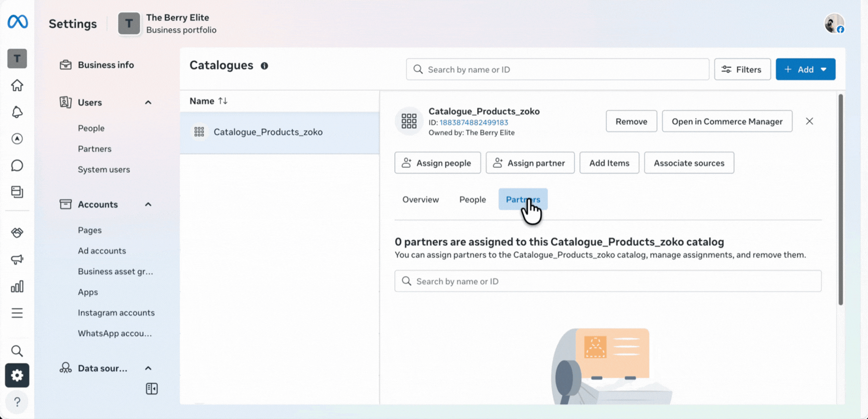
Task: Open the Filters button
Action: pos(742,69)
